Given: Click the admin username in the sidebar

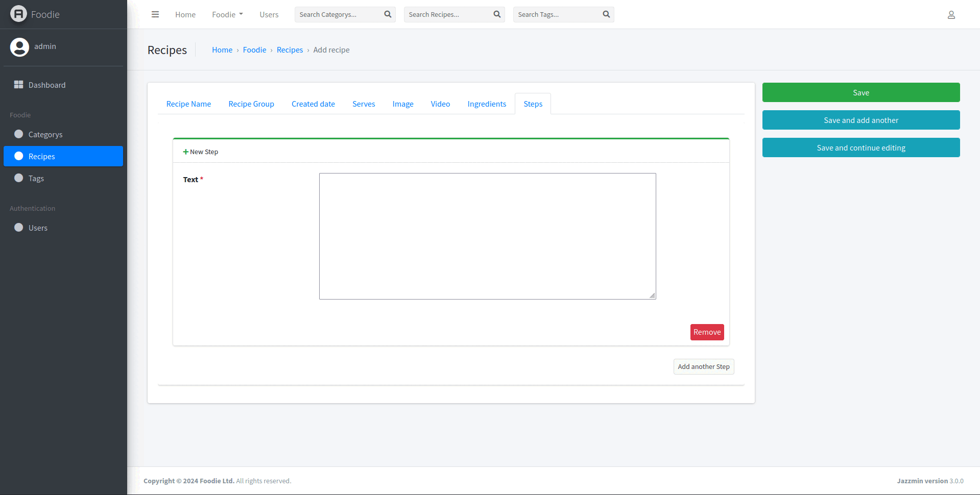Looking at the screenshot, I should pos(45,46).
